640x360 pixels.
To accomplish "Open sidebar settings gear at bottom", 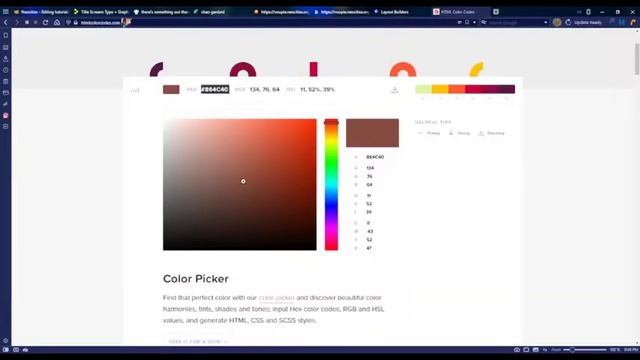I will [6, 340].
